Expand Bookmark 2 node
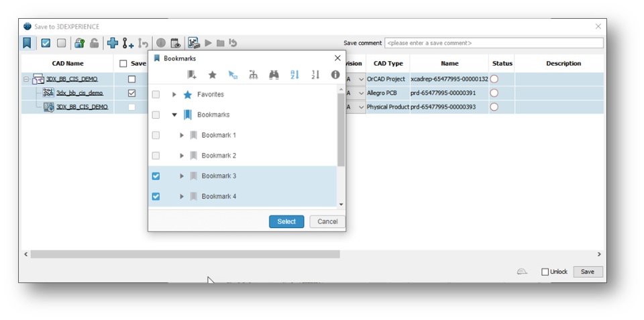Screen dimensions: 644x320 pyautogui.click(x=182, y=156)
